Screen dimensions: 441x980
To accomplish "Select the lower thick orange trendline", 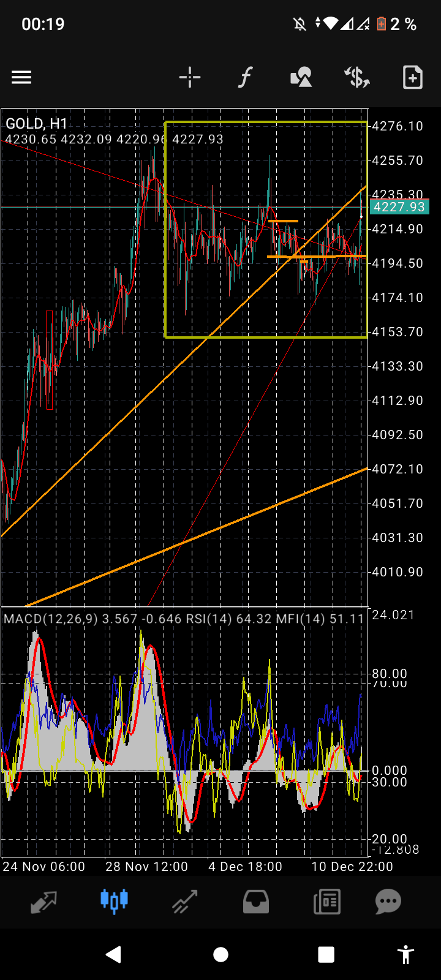I will (x=196, y=537).
